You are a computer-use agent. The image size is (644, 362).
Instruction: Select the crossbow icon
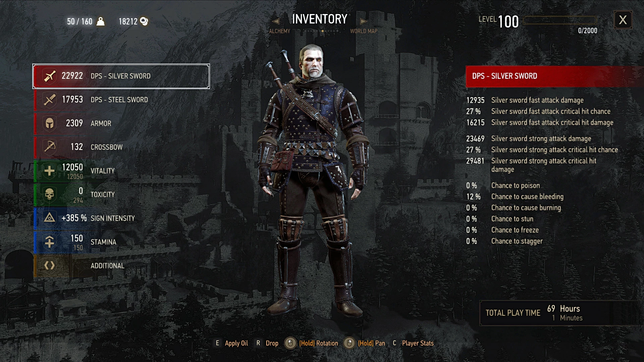[50, 147]
